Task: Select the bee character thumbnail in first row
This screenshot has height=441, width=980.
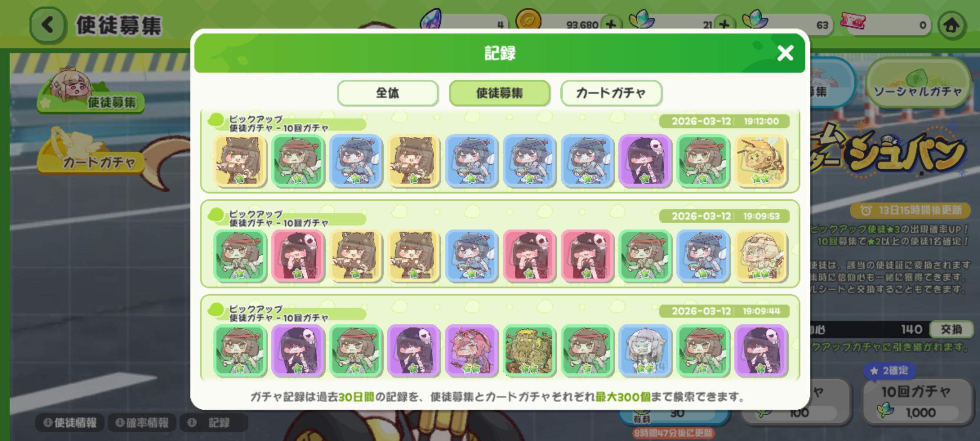Action: pyautogui.click(x=761, y=161)
